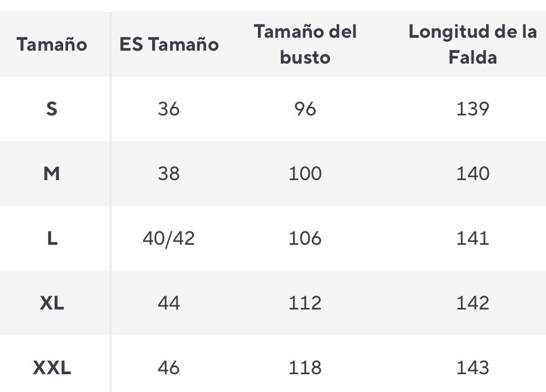Click the S size row label
Image resolution: width=546 pixels, height=392 pixels.
(52, 109)
